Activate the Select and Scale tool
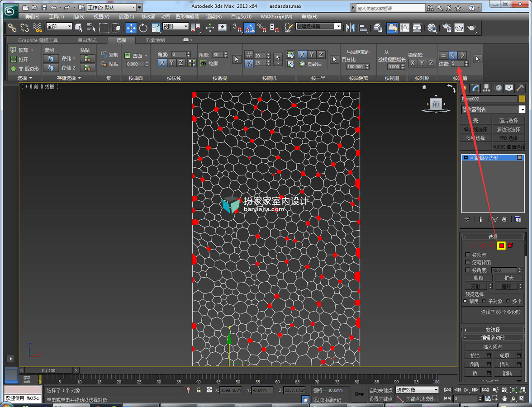Viewport: 532px width, 407px height. pyautogui.click(x=156, y=28)
